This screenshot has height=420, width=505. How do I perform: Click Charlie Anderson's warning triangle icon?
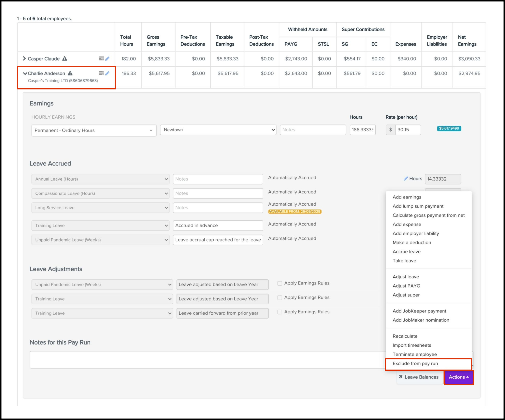[70, 73]
